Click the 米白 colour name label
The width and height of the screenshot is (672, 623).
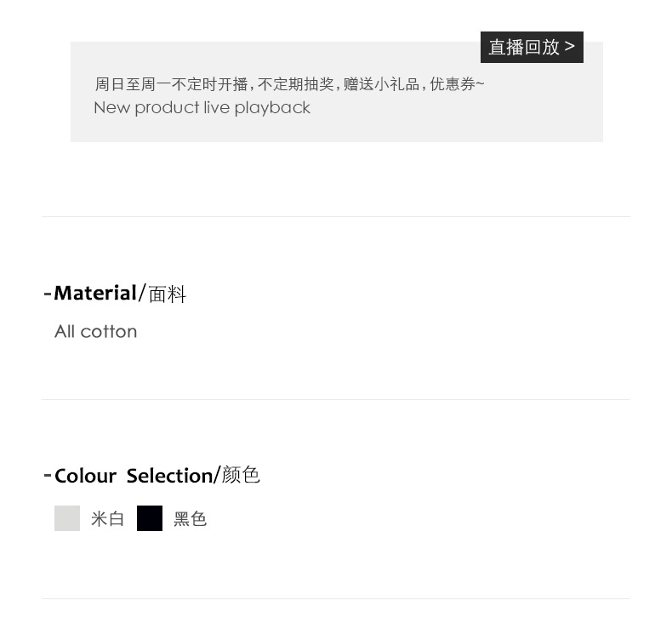[107, 519]
